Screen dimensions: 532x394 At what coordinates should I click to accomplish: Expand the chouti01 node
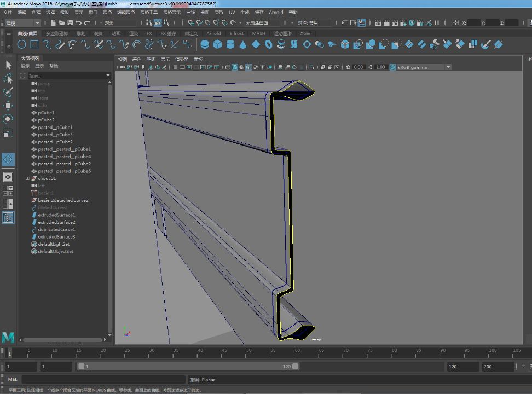27,178
